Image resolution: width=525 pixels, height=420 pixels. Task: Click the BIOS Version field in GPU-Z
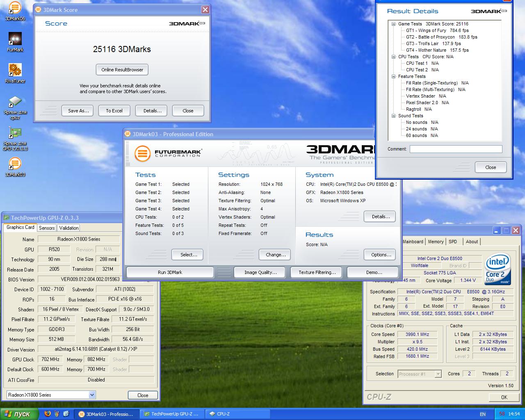point(91,280)
